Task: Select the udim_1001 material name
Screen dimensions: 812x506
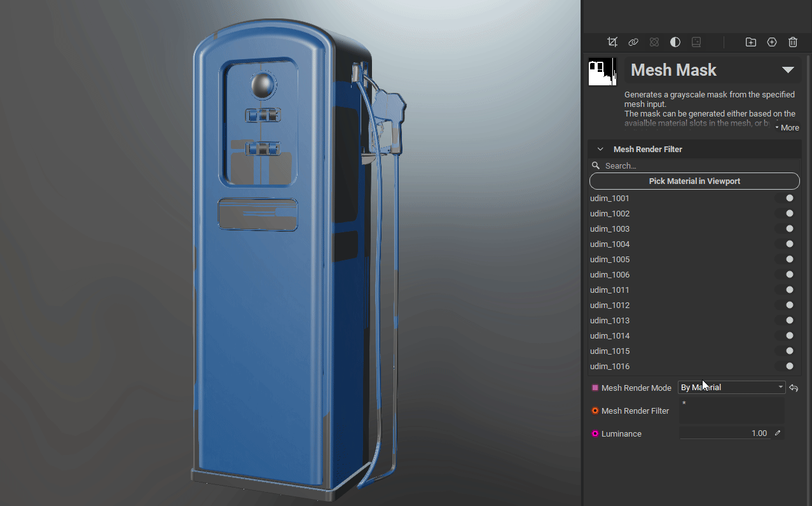Action: click(610, 198)
